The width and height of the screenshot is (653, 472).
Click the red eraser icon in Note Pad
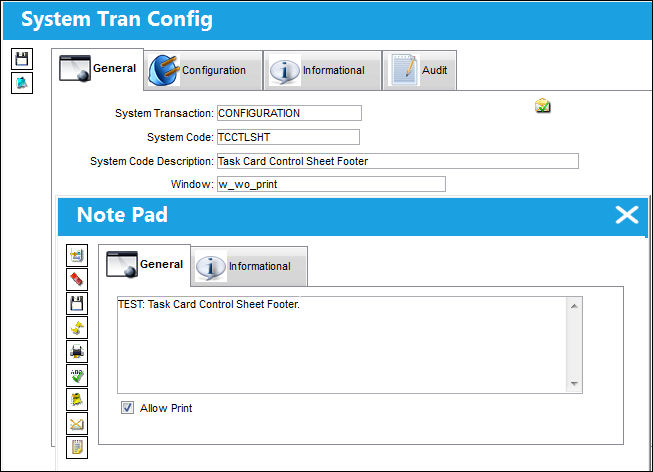coord(77,279)
